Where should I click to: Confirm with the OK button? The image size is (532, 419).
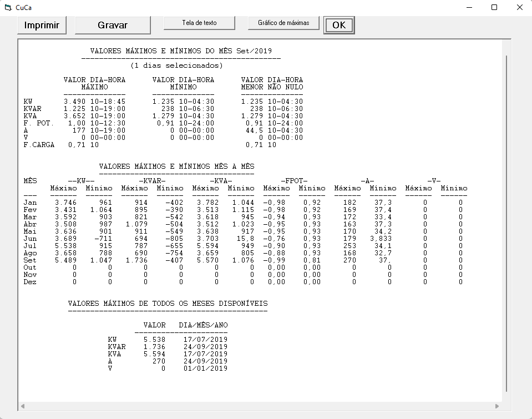coord(338,25)
